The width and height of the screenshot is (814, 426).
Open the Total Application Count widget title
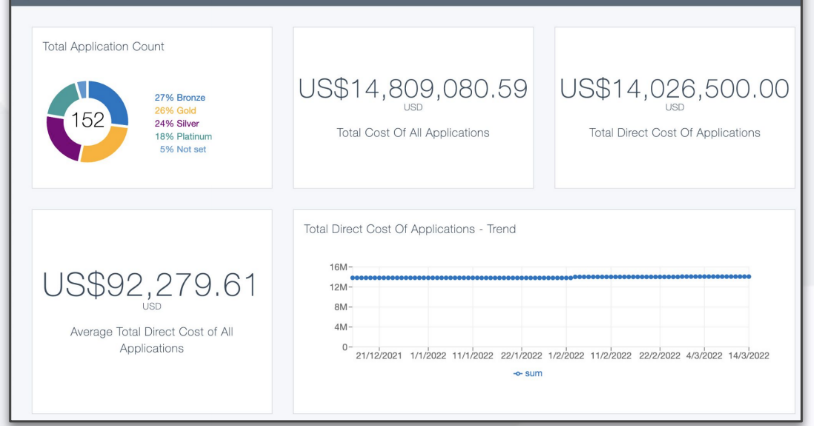103,46
